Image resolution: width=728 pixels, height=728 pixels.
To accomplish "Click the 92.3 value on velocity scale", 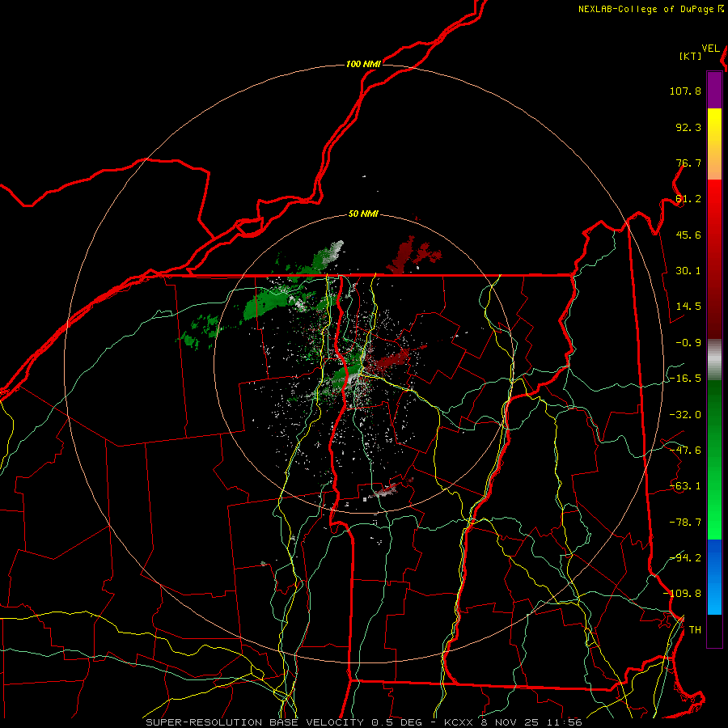I will coord(688,127).
